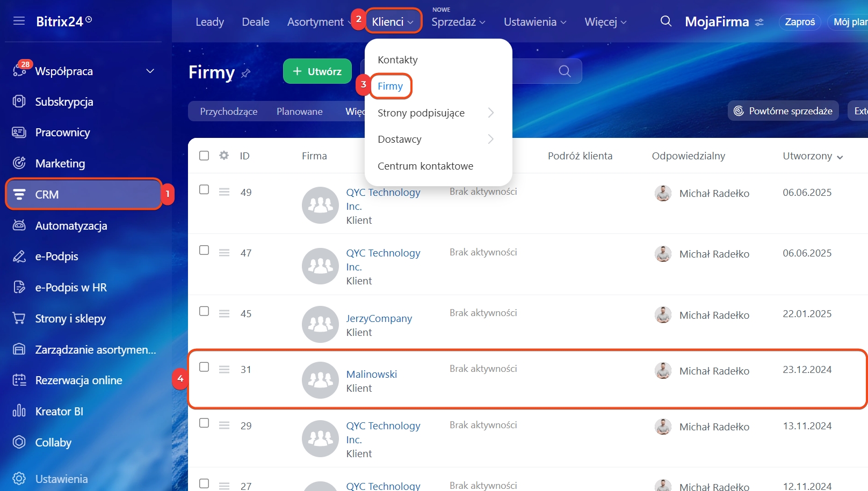Open the CRM sidebar icon

(x=19, y=194)
